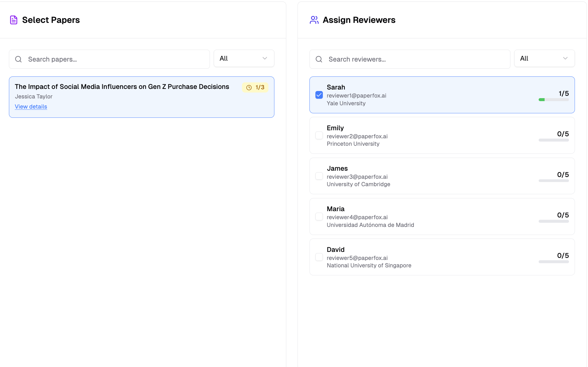Click the chevron arrow in papers filter

pos(265,58)
